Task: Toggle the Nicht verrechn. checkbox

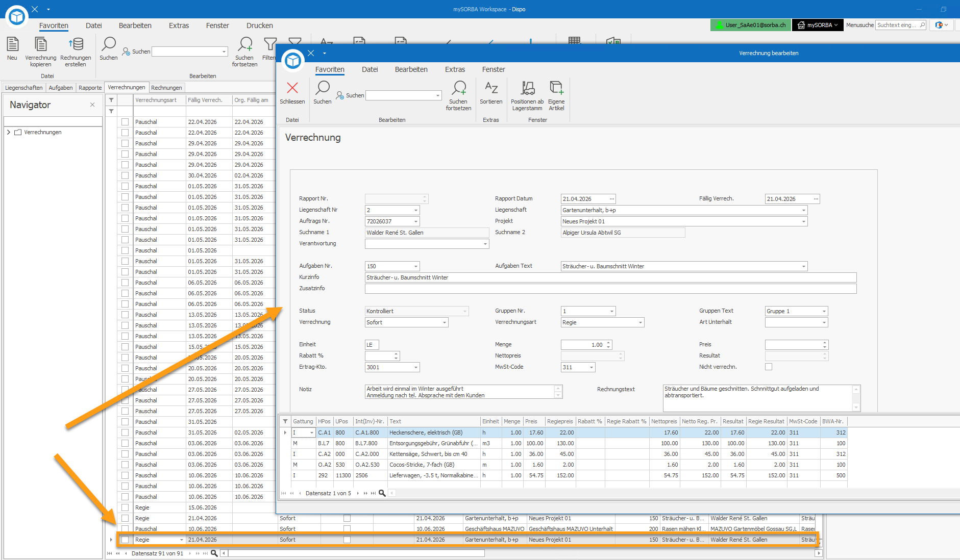Action: click(x=769, y=367)
